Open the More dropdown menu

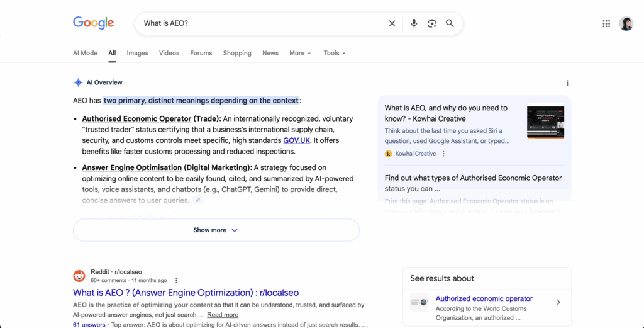click(300, 53)
